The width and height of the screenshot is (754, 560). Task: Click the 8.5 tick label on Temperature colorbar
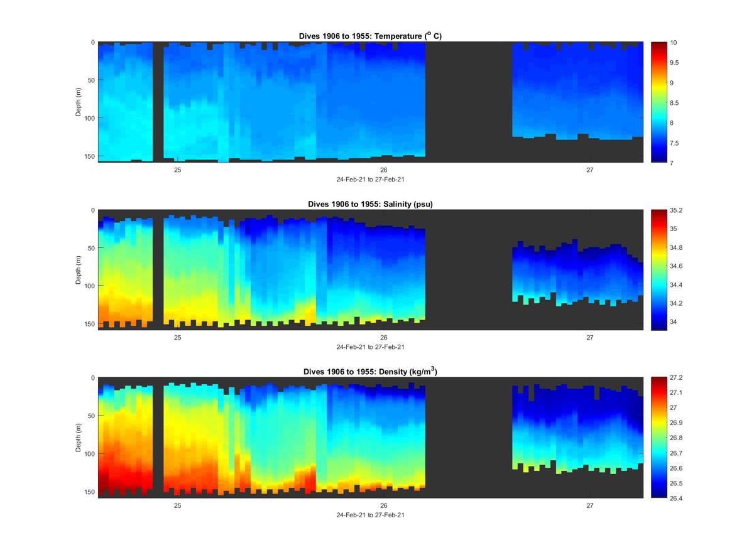(675, 103)
